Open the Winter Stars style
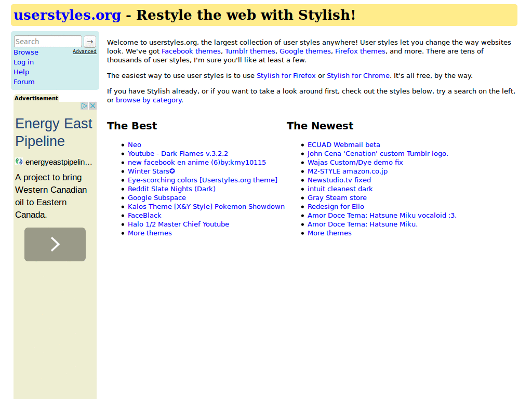Screen dimensions: 532x399 point(151,171)
